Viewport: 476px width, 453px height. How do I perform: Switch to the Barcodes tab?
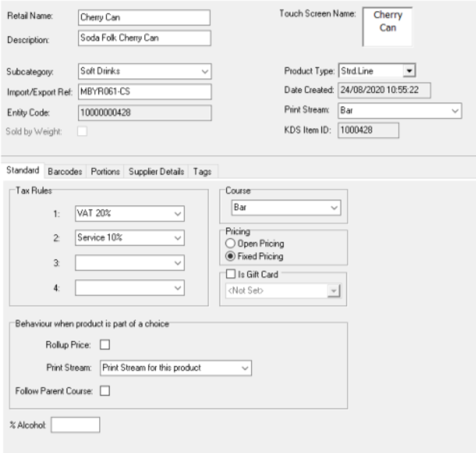[66, 171]
